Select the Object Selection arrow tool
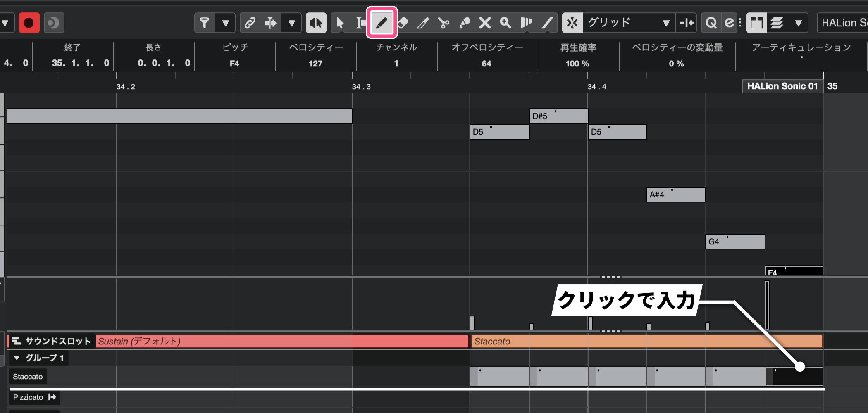868x413 pixels. point(340,23)
